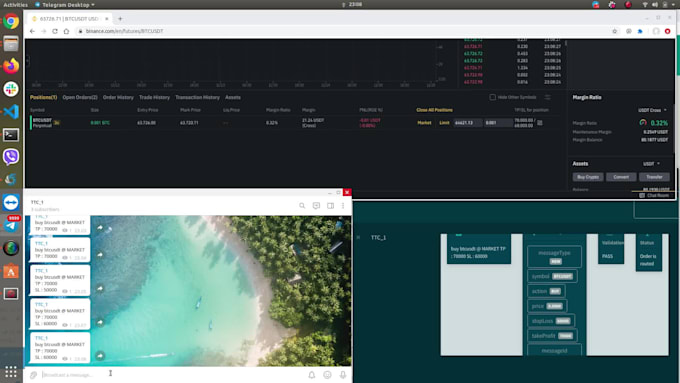Click the Binance URL address bar

coord(343,31)
